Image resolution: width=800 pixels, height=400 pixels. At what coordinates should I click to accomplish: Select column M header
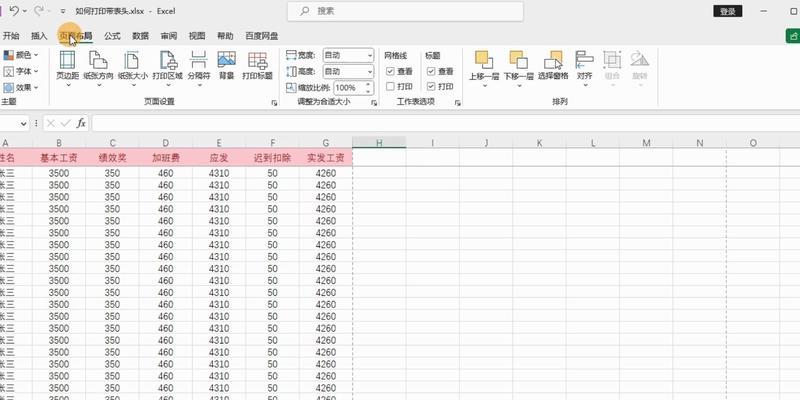click(x=646, y=143)
